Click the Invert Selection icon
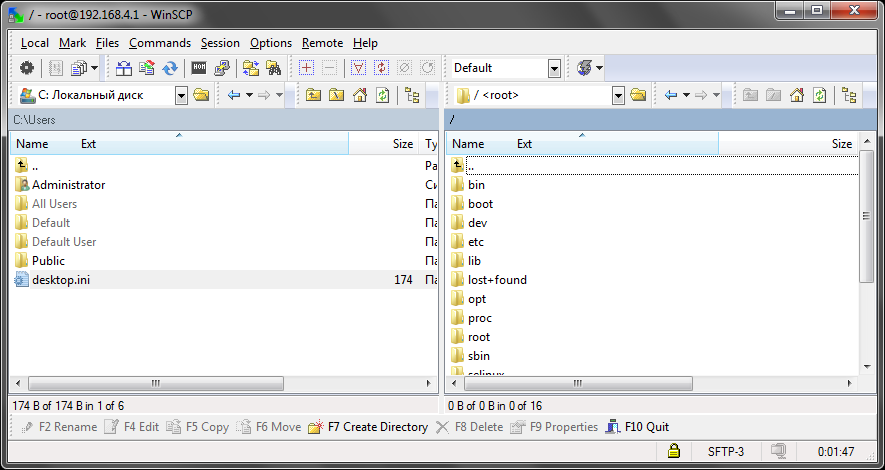Screen dimensions: 885x470 tap(382, 68)
